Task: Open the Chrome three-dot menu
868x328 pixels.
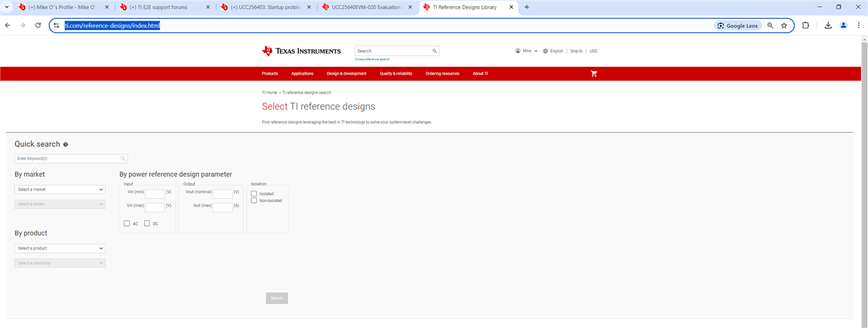Action: click(x=858, y=25)
